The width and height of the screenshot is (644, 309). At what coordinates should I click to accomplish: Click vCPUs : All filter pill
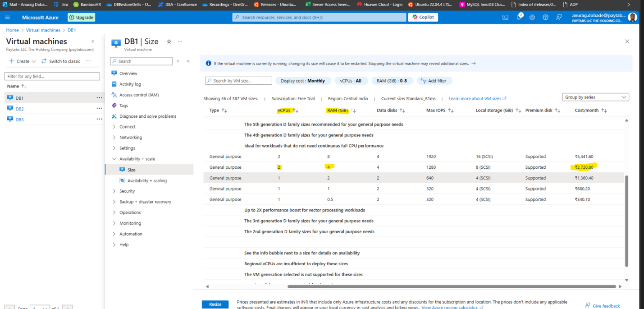coord(351,81)
